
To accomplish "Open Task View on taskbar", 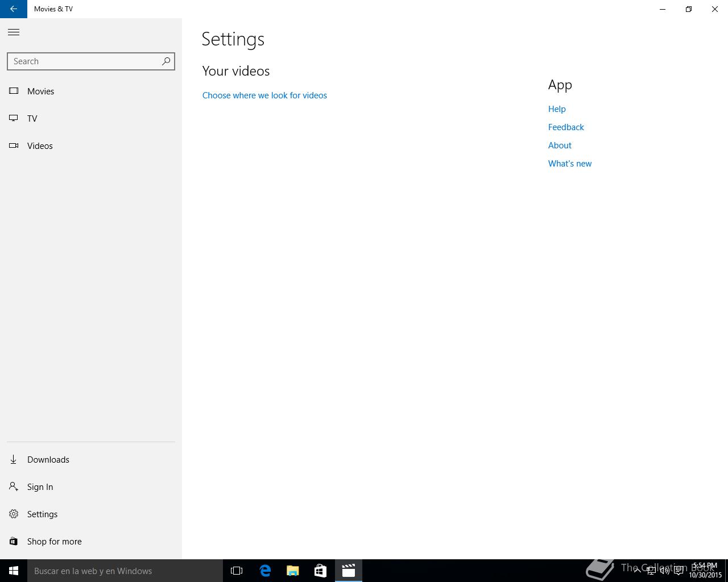I will click(237, 571).
